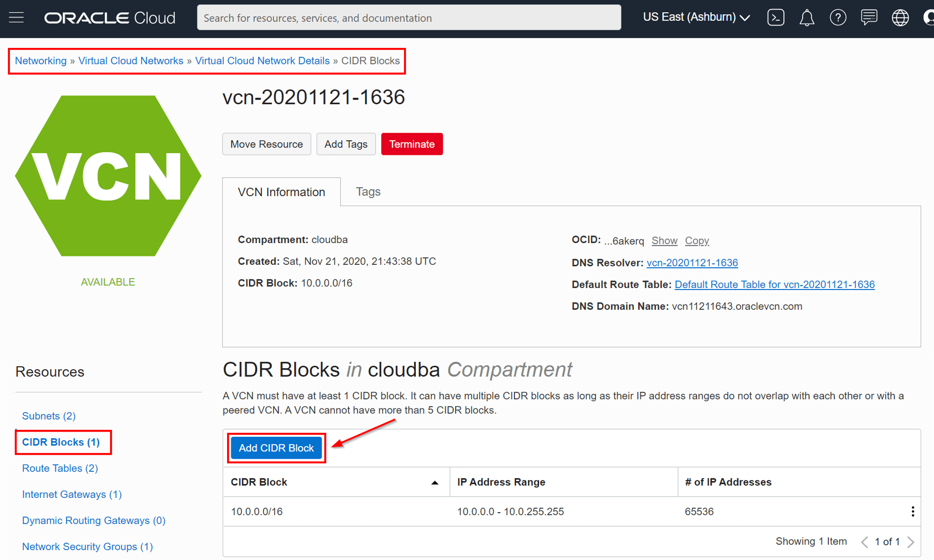Click the Add CIDR Block button
This screenshot has width=934, height=560.
click(x=276, y=448)
